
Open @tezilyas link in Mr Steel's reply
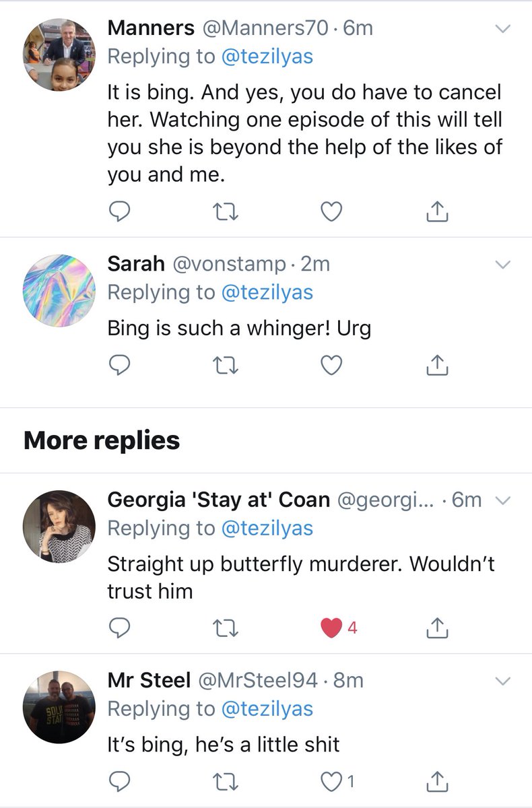point(268,709)
